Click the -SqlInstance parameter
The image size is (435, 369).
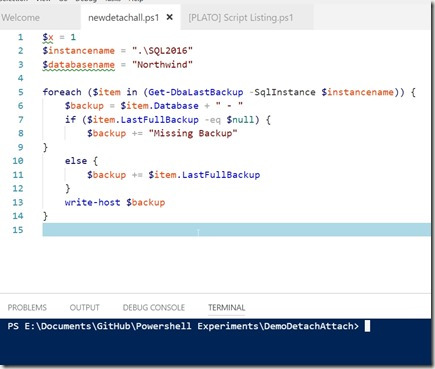coord(282,92)
